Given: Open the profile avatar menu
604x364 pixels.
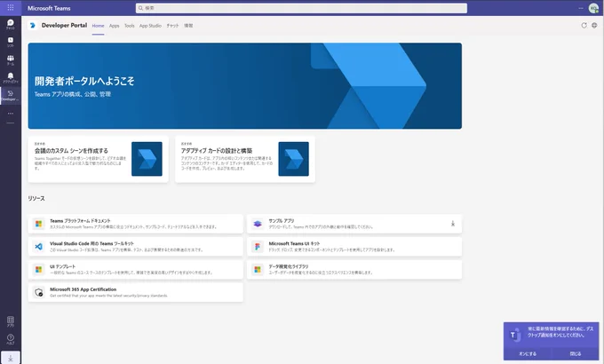Looking at the screenshot, I should (x=593, y=8).
